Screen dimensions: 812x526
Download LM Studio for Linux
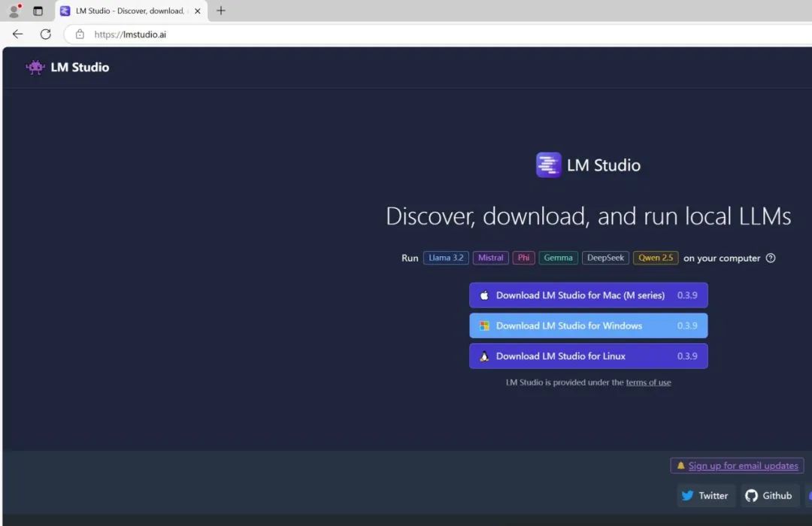coord(588,356)
